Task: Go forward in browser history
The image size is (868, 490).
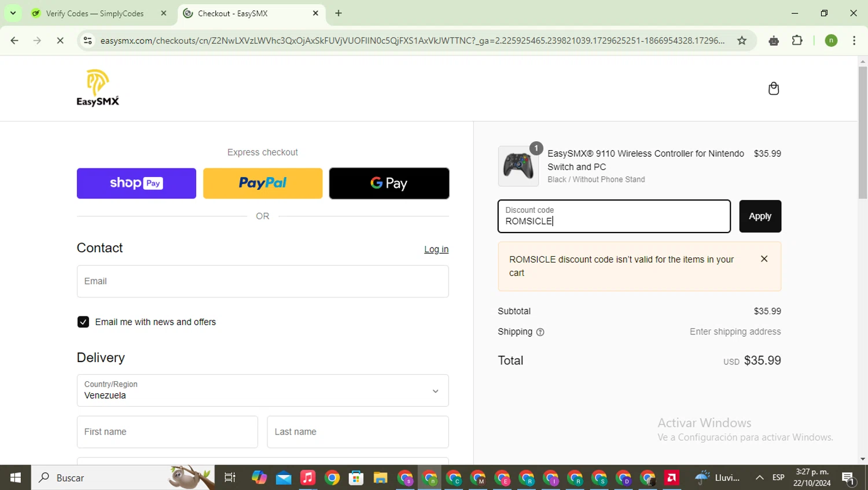Action: 37,40
